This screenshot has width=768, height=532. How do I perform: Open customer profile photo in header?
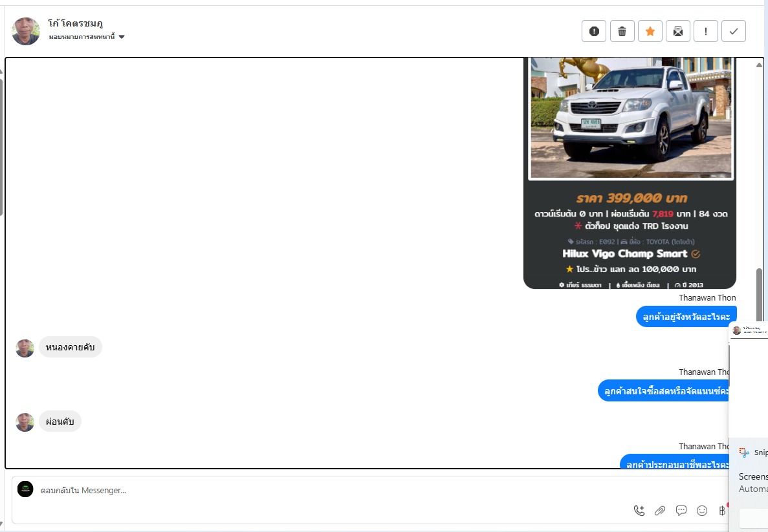(x=26, y=31)
